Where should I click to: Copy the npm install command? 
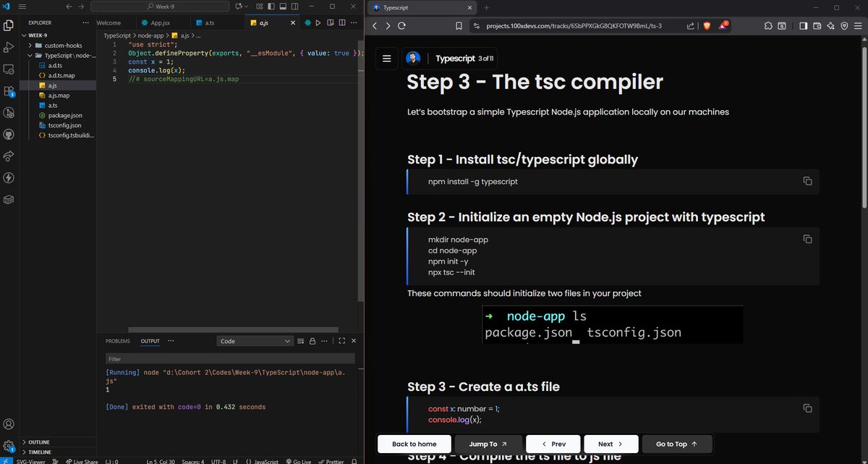(x=807, y=181)
